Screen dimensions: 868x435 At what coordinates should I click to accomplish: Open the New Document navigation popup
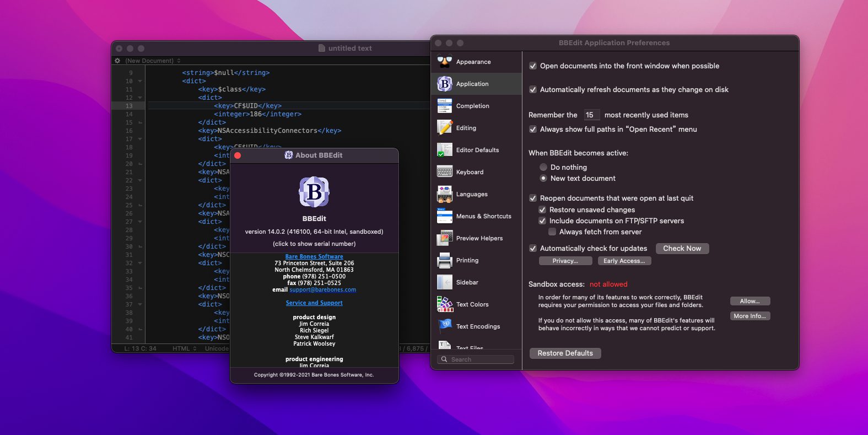coord(153,61)
